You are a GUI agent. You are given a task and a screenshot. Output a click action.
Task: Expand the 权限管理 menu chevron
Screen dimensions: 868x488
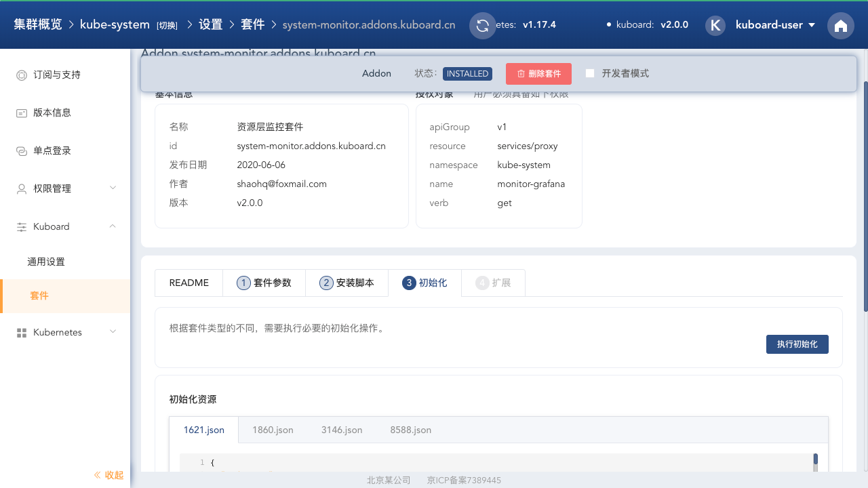click(x=113, y=188)
